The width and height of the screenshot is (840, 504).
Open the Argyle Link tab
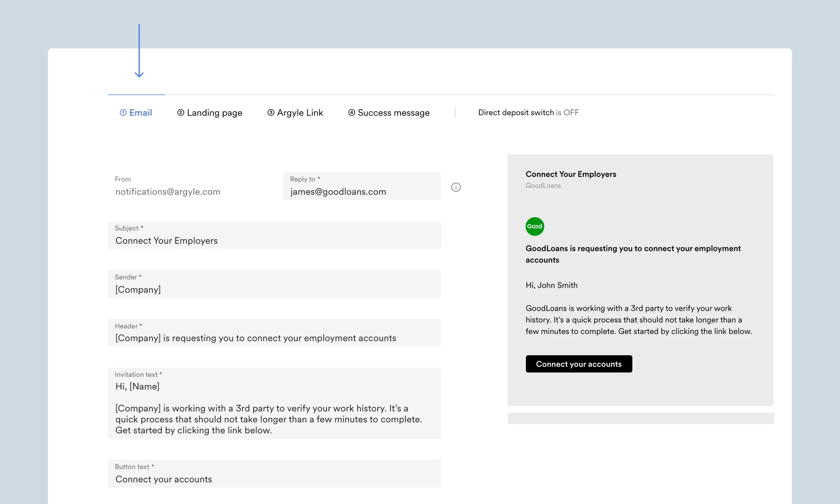pos(295,113)
